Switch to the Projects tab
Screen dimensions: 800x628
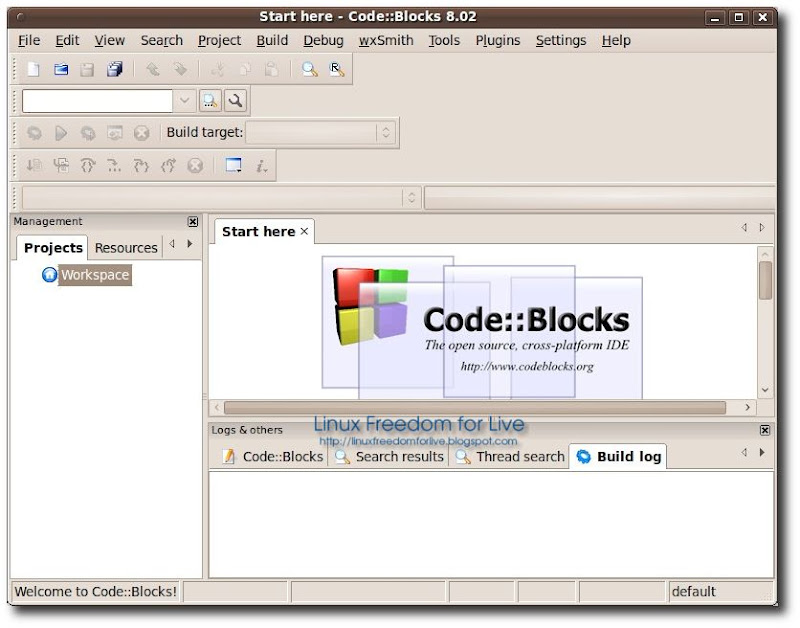pos(53,248)
